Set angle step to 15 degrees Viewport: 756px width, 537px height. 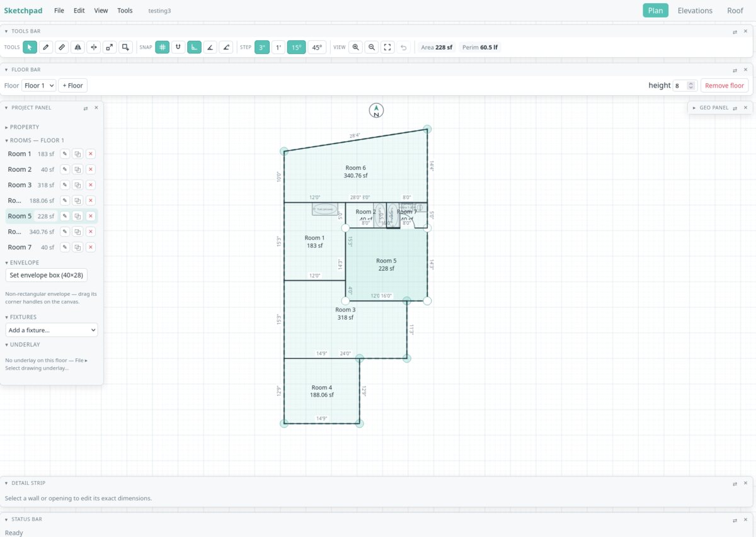click(x=297, y=47)
